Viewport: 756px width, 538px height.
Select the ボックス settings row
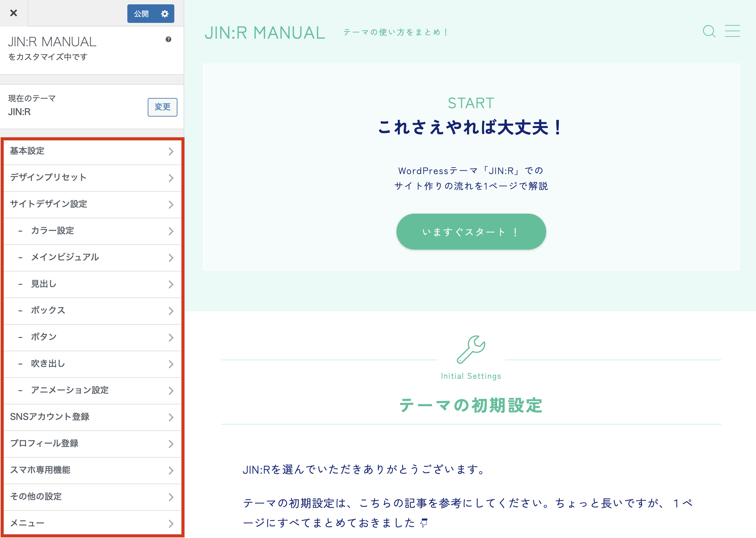point(92,311)
